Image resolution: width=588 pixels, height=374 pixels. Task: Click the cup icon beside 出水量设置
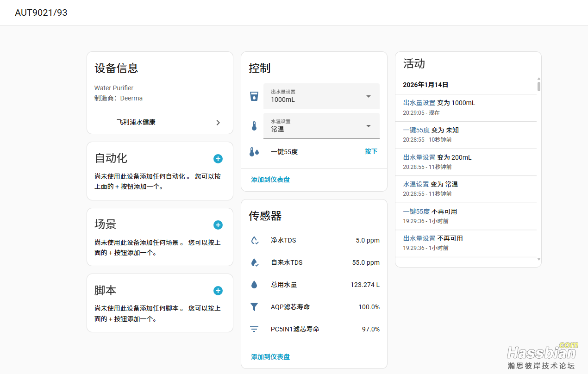(x=254, y=96)
